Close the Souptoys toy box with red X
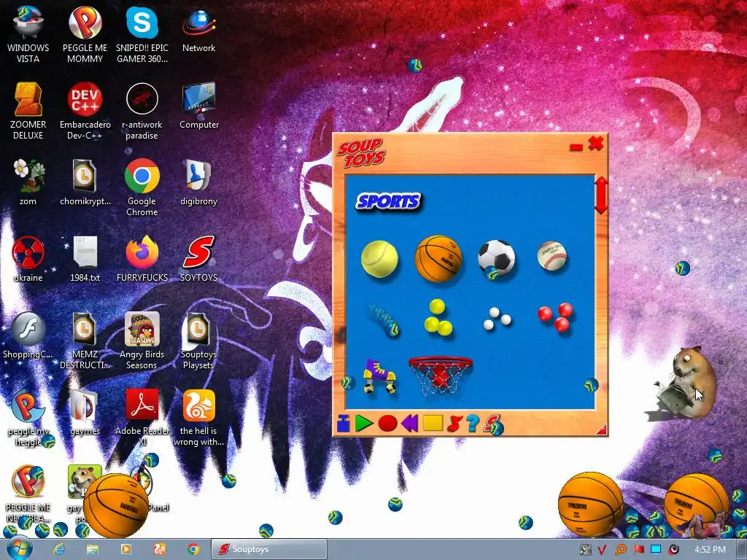This screenshot has height=560, width=747. [596, 143]
